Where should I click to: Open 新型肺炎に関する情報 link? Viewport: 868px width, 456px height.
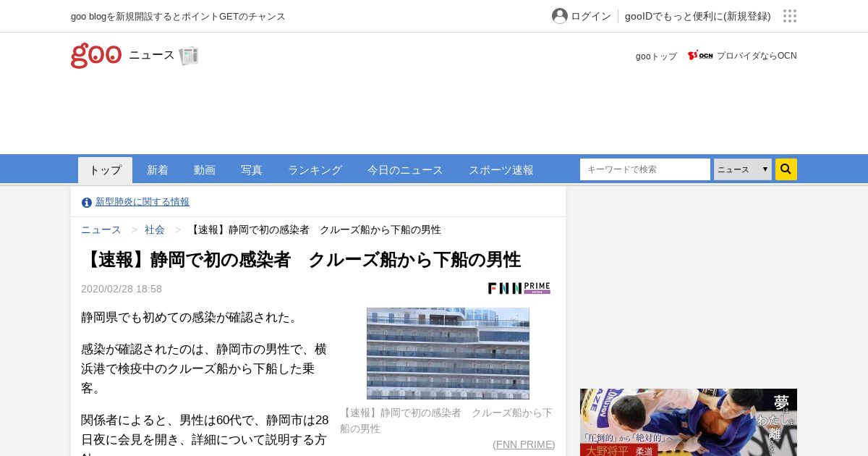(x=142, y=202)
